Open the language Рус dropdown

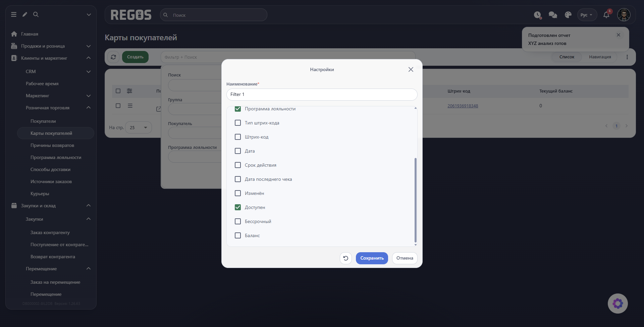[587, 15]
